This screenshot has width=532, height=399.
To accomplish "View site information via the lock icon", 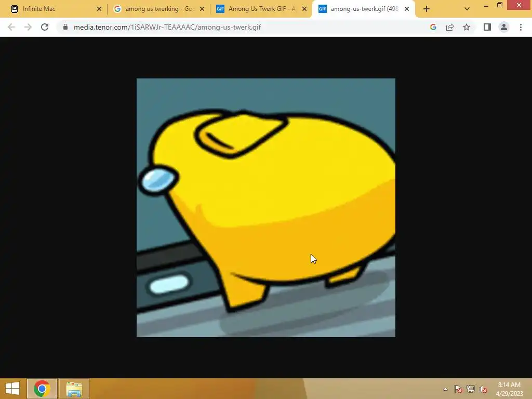I will 65,27.
